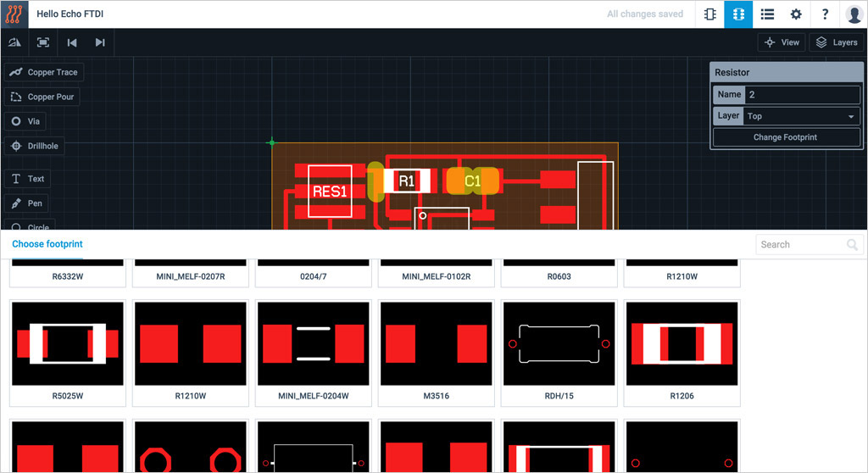Choose the MINI_MELF-0204W footprint
The width and height of the screenshot is (868, 473).
coord(314,343)
